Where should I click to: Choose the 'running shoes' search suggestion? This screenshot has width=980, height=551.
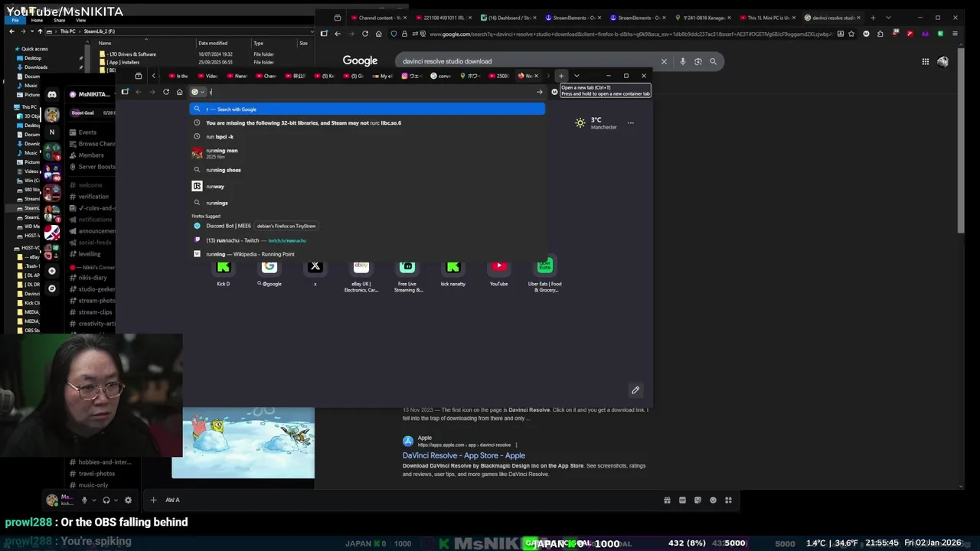367,170
